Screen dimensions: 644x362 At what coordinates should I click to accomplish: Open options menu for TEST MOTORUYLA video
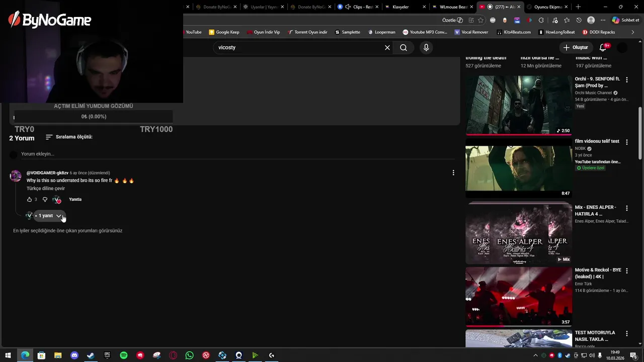pyautogui.click(x=627, y=333)
